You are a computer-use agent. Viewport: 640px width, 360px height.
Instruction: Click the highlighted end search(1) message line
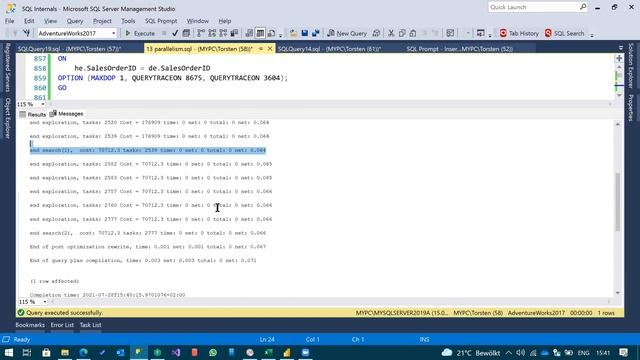148,150
